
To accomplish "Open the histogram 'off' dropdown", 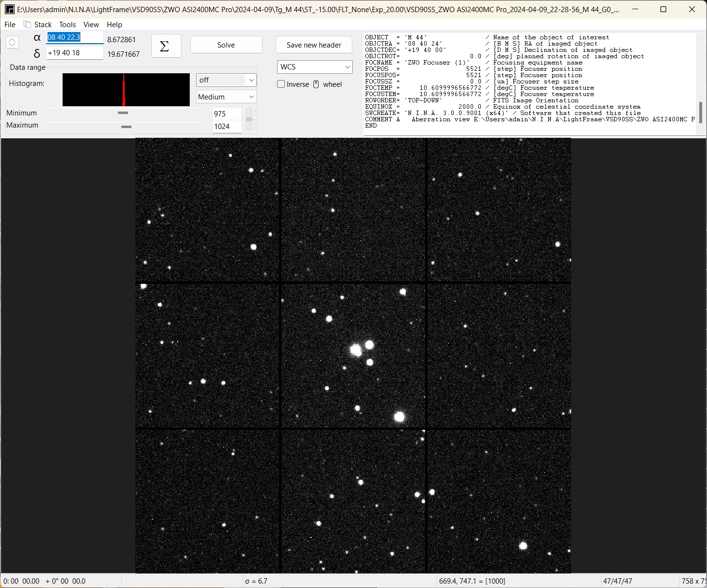I will 226,80.
